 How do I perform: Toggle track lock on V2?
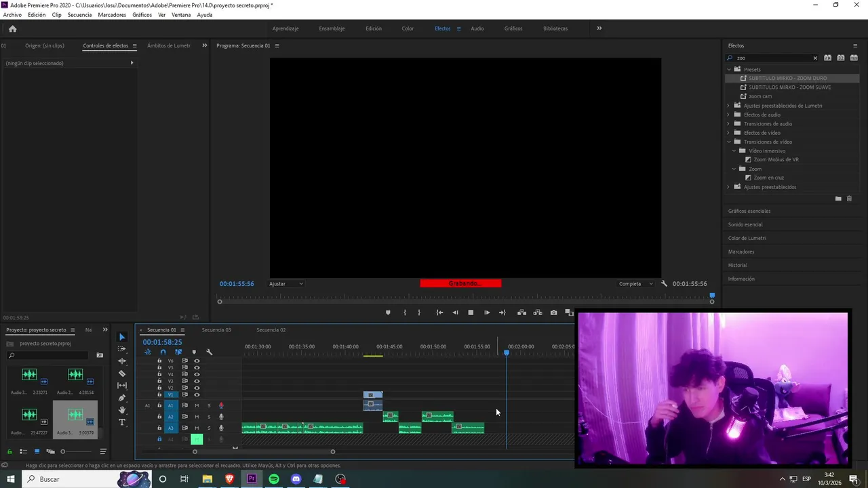click(x=159, y=388)
